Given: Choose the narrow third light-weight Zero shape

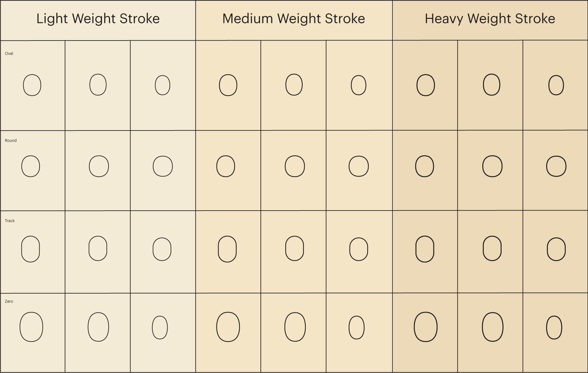Looking at the screenshot, I should click(x=160, y=328).
